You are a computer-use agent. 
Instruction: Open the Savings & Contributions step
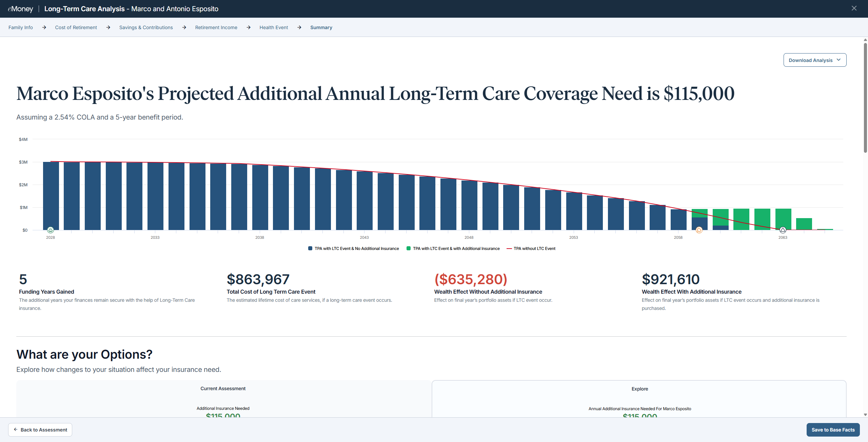coord(146,27)
